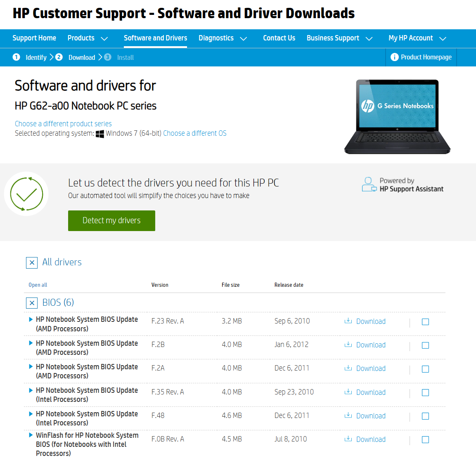476x458 pixels.
Task: Open the Business Support menu
Action: (x=333, y=38)
